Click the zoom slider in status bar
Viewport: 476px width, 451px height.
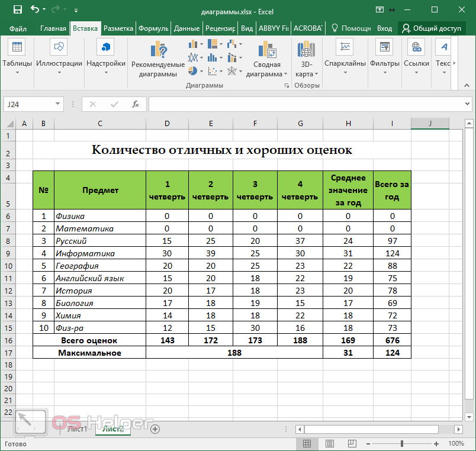click(x=402, y=443)
